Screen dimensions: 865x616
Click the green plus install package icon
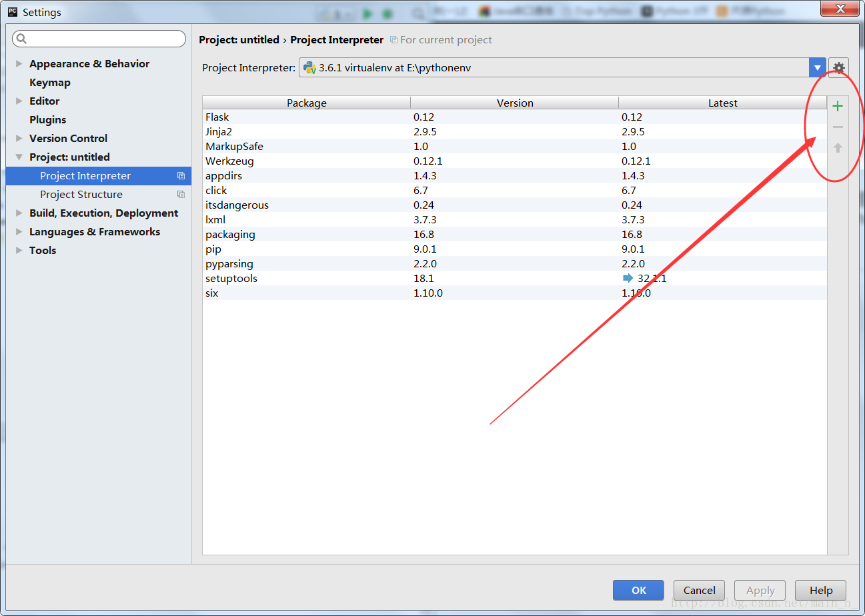(838, 106)
